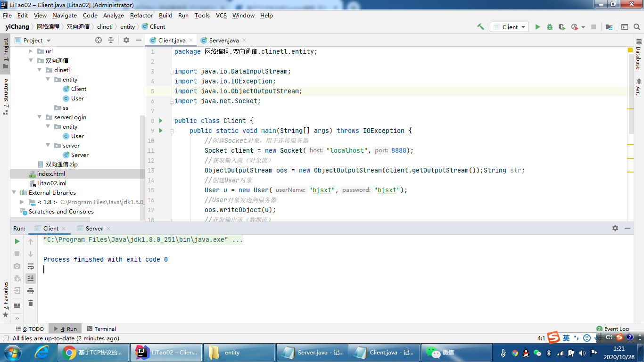Click the locate file target icon in Project panel
This screenshot has height=362, width=644.
pos(99,40)
